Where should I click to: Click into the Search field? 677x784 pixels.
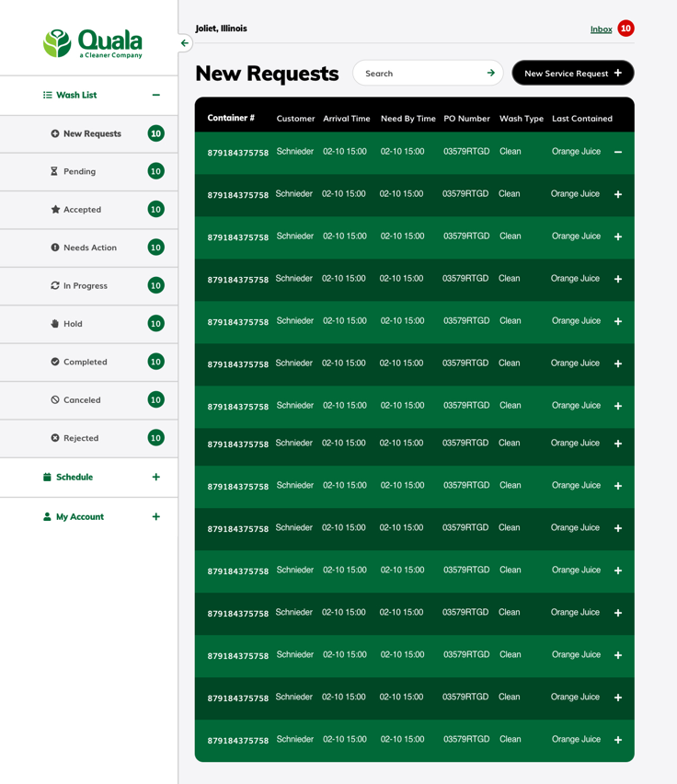click(x=428, y=73)
